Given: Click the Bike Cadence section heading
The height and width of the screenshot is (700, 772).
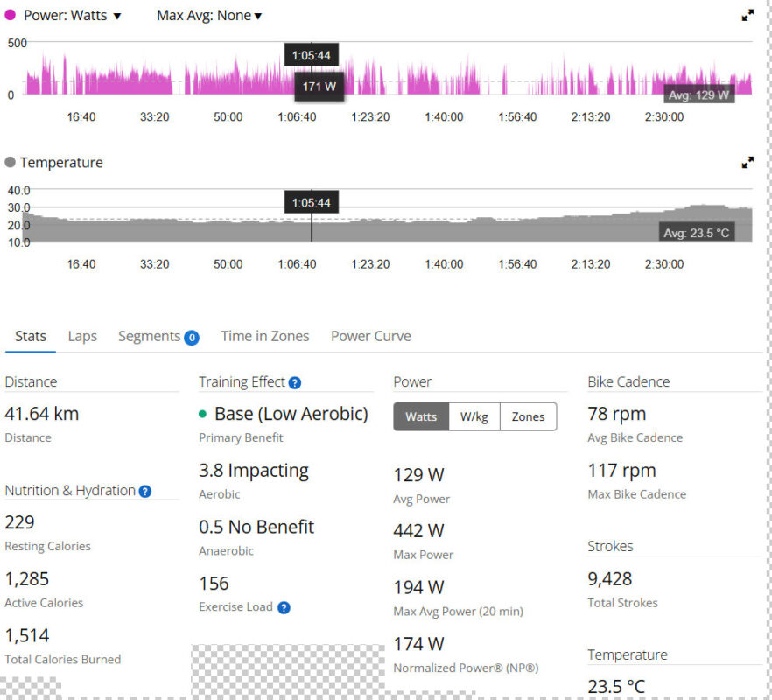Looking at the screenshot, I should [628, 382].
